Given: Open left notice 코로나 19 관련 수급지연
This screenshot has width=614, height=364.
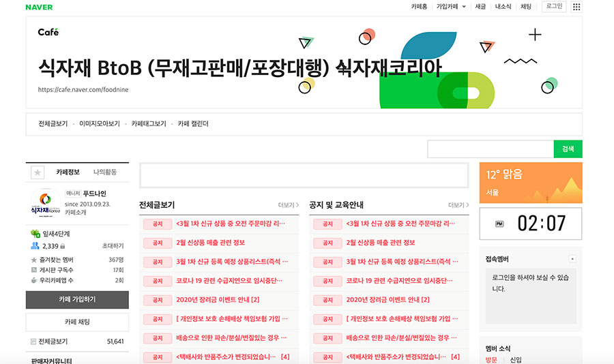Looking at the screenshot, I should (x=229, y=281).
